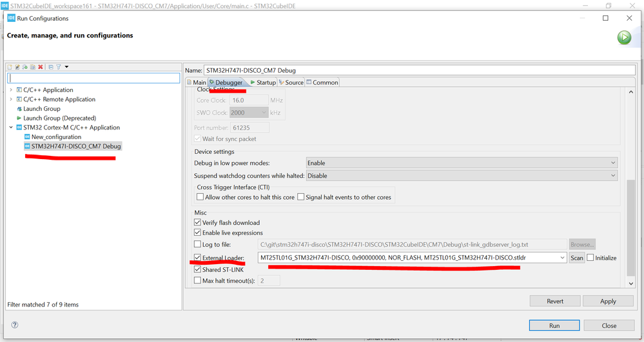
Task: Enable the Max halt timeout(s) checkbox
Action: coord(197,280)
